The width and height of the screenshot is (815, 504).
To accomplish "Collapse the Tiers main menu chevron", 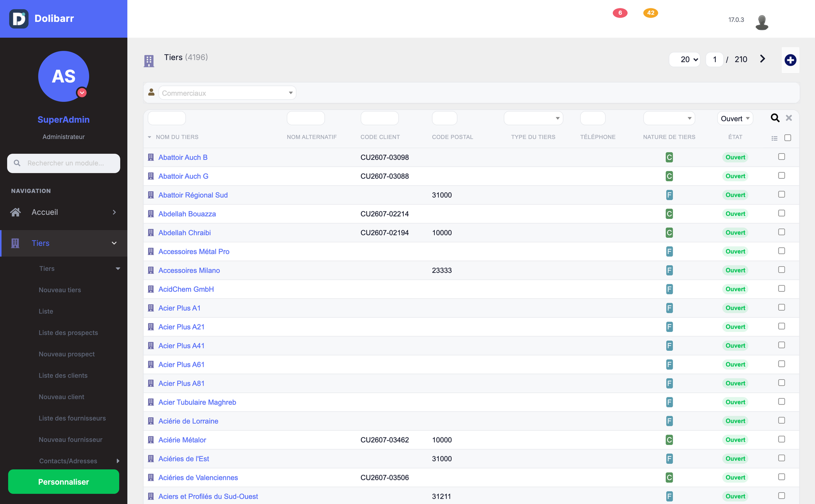I will (x=114, y=243).
